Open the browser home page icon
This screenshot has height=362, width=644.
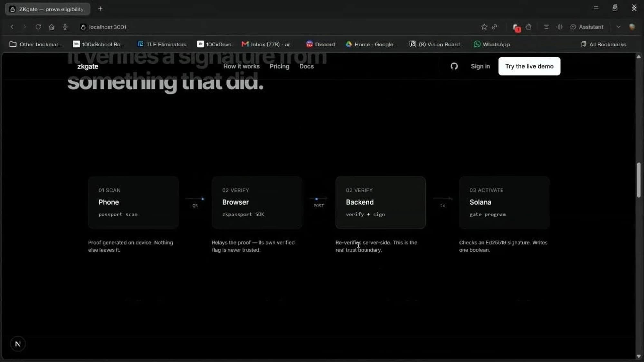[52, 27]
